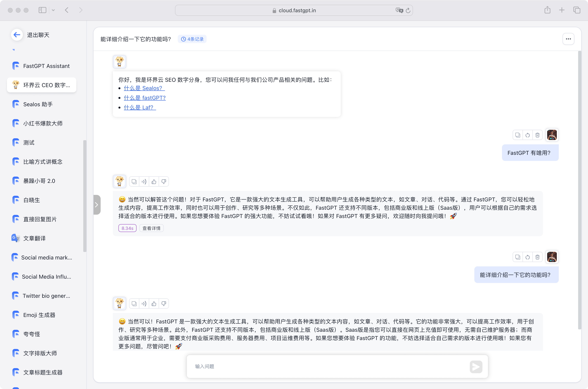This screenshot has height=389, width=588.
Task: Regenerate from the 'FastGPT 有啥用?' message
Action: pos(527,135)
